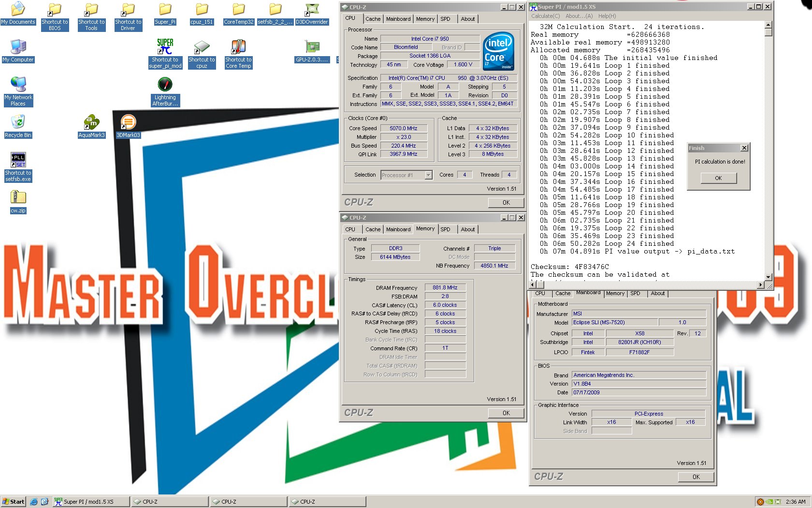
Task: Click the Eclipse SLI (MS-7520) model field
Action: click(x=614, y=322)
